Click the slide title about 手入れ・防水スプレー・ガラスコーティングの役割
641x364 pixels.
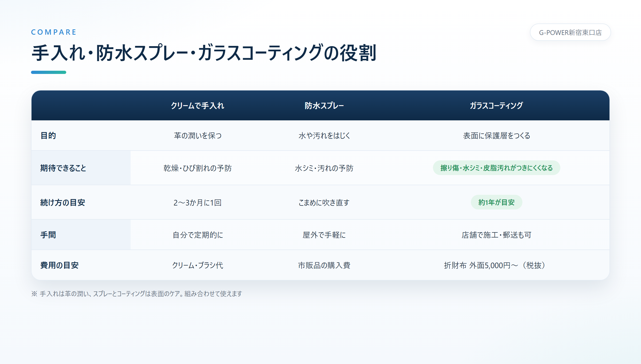coord(204,53)
